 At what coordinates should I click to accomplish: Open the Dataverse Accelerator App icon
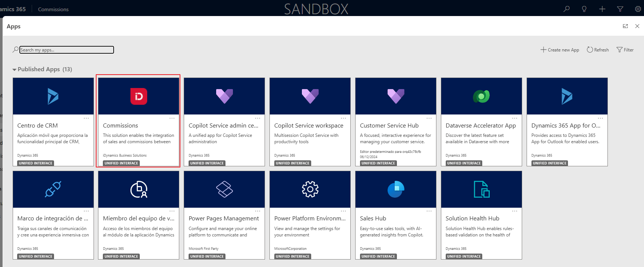click(x=482, y=96)
